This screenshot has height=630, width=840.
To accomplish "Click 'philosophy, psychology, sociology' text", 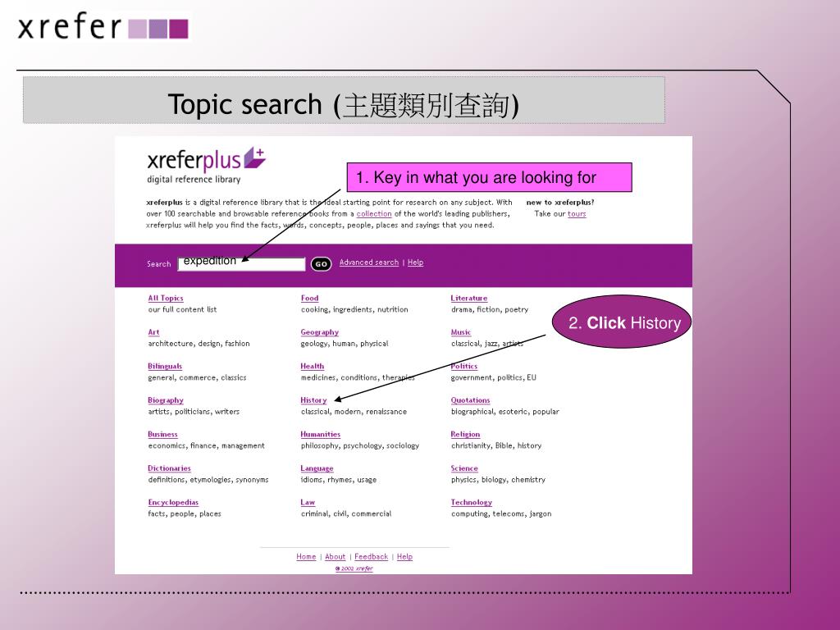I will [360, 445].
